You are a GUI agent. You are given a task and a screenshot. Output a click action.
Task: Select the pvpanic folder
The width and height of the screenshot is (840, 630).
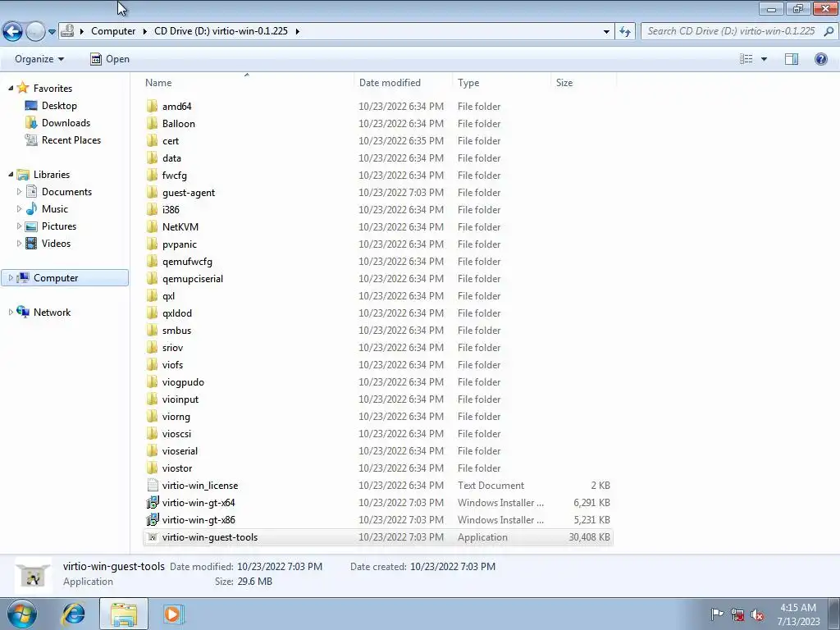click(180, 244)
